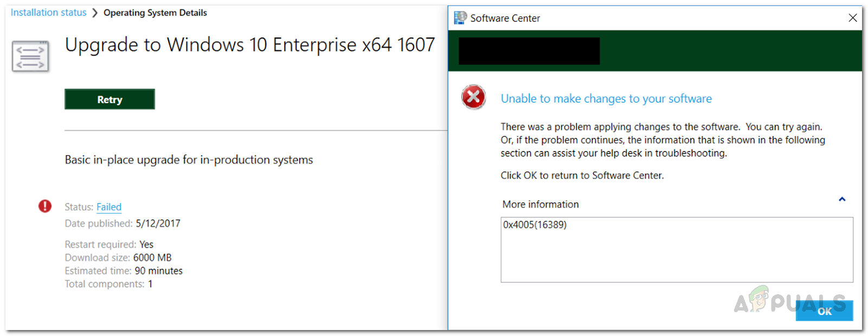Viewport: 868px width, 336px height.
Task: Click the Upgrade to Windows 10 title
Action: point(249,45)
